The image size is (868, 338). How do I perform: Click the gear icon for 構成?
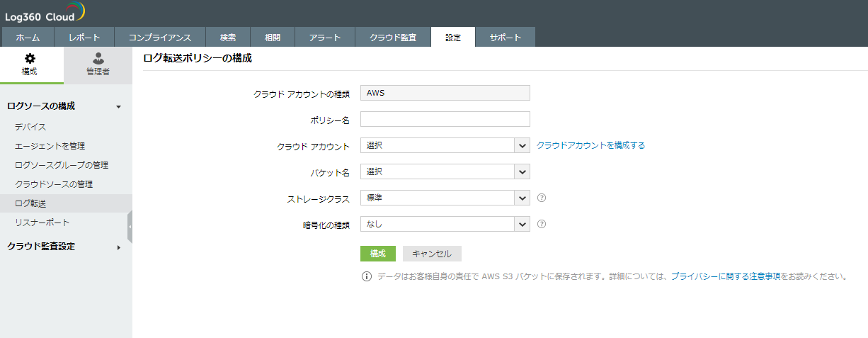coord(30,58)
